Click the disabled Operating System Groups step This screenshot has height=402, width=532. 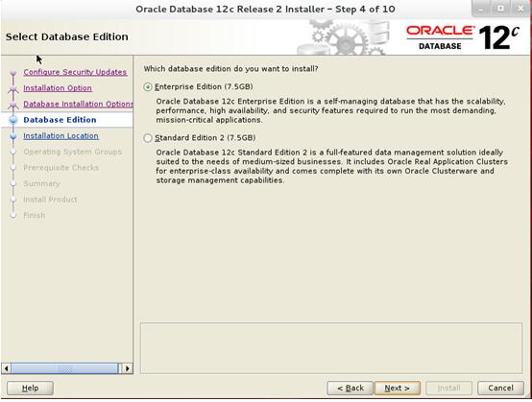[x=73, y=152]
